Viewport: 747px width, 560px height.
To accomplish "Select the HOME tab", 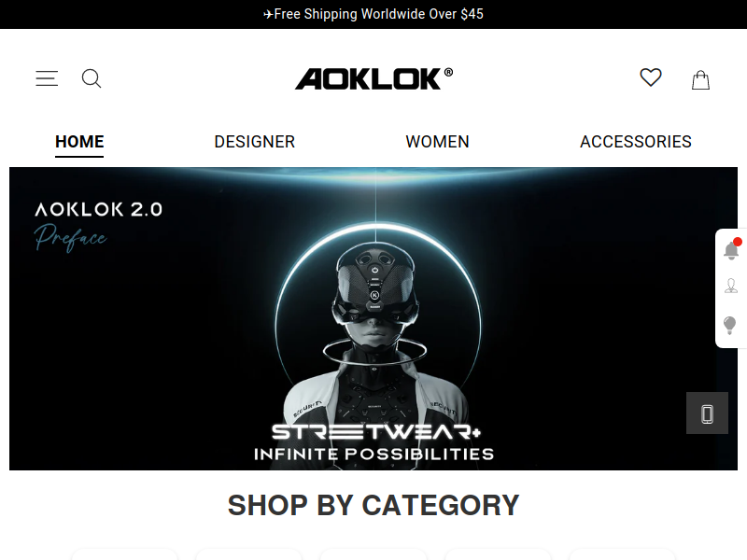I will tap(79, 142).
